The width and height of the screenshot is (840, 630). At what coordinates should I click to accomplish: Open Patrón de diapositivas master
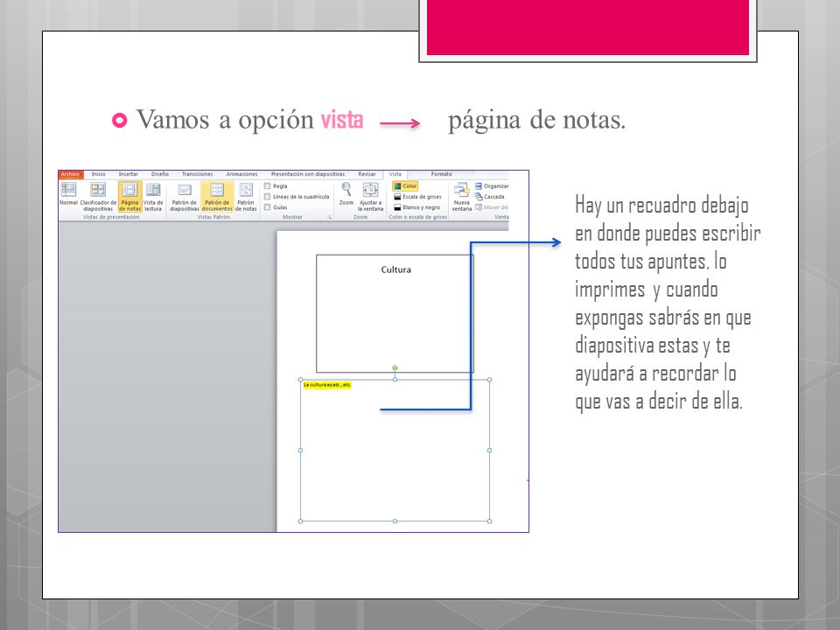(185, 197)
